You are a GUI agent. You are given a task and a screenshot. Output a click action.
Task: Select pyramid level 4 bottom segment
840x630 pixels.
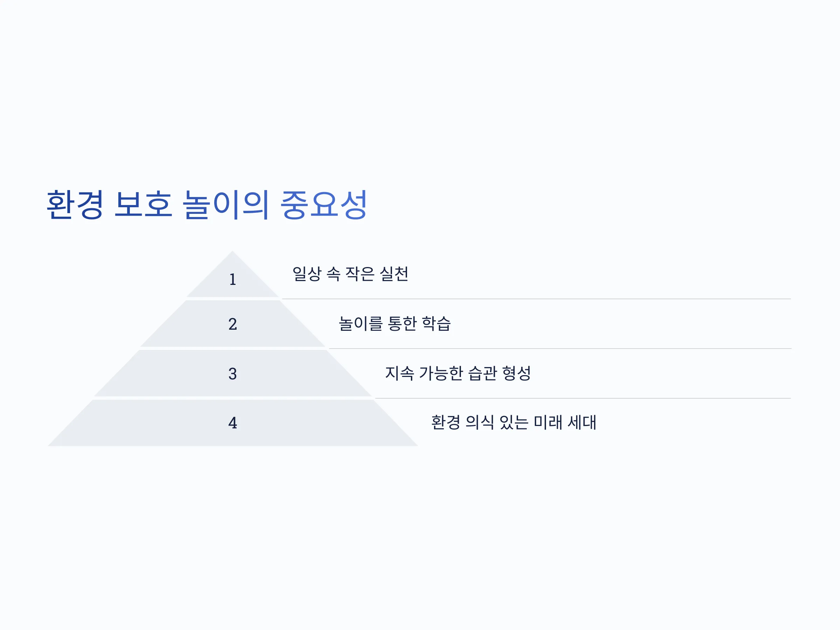click(x=232, y=423)
